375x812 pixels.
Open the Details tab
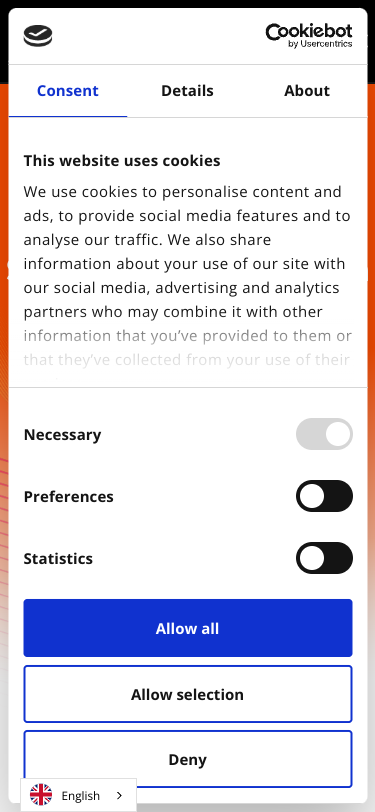(187, 91)
